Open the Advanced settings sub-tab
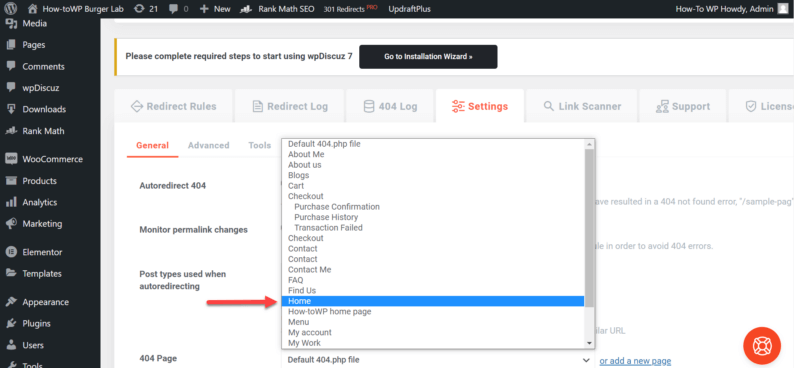The height and width of the screenshot is (368, 794). click(x=209, y=145)
